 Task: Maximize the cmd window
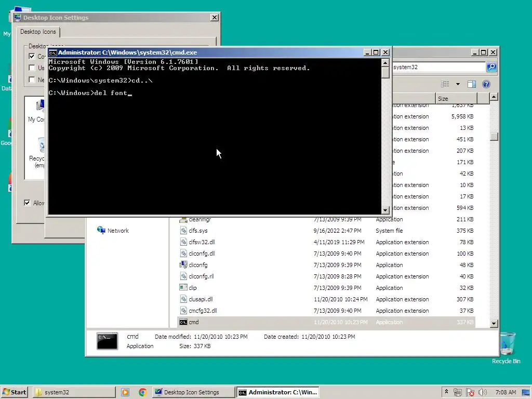point(376,52)
